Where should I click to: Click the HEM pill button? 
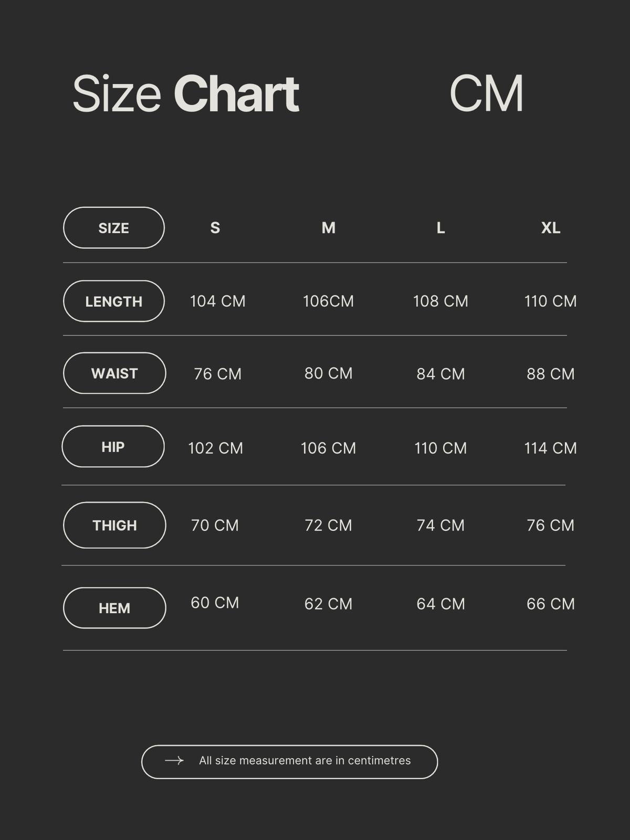coord(114,608)
